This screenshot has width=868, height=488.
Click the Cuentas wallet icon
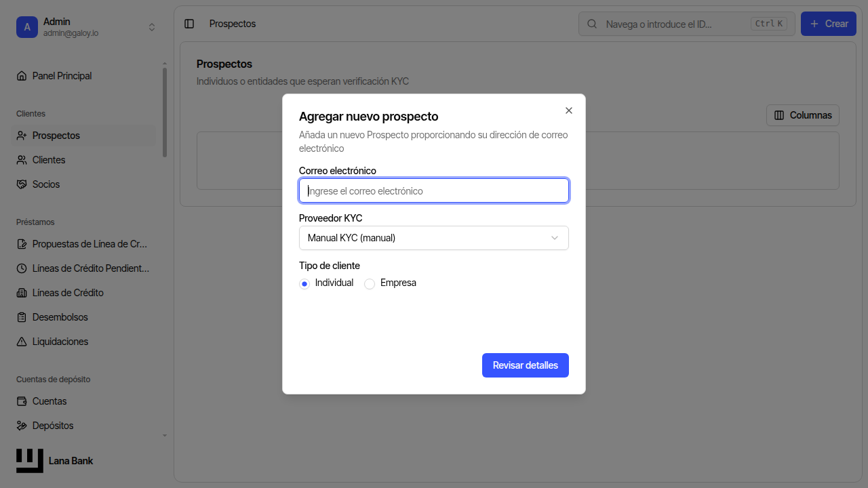22,401
